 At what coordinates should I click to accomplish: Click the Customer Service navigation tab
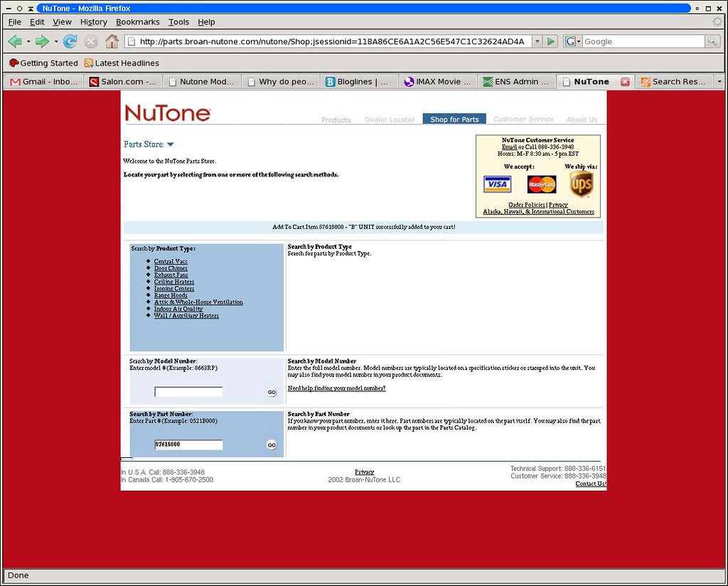click(x=523, y=119)
